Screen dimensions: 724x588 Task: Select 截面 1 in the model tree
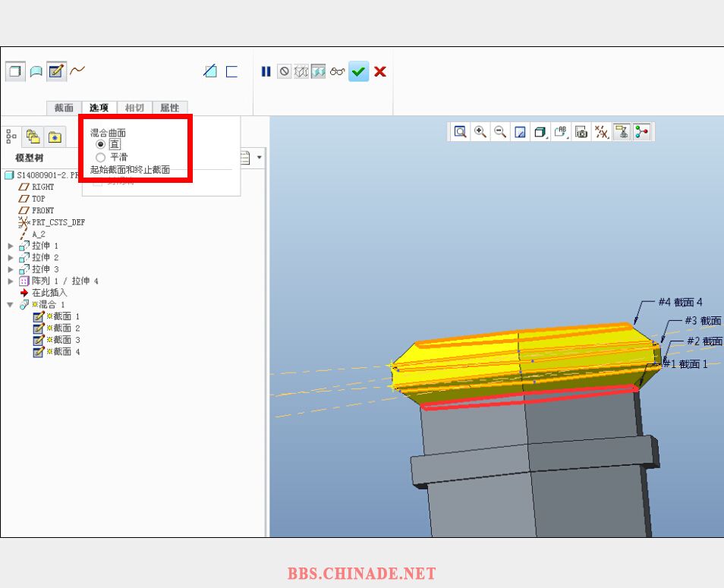pyautogui.click(x=56, y=316)
